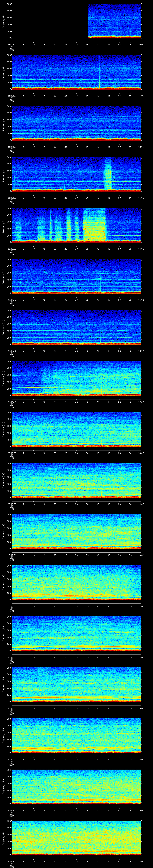153x868 pixels.
Task: Click the 23:21:00 start time label
Action: (x=12, y=657)
